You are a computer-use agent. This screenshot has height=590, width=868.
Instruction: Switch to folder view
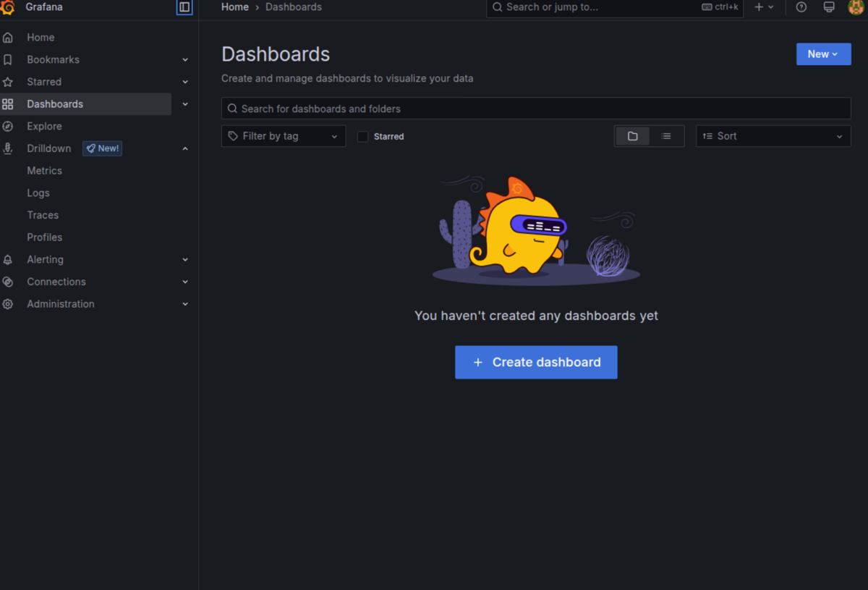pos(632,136)
